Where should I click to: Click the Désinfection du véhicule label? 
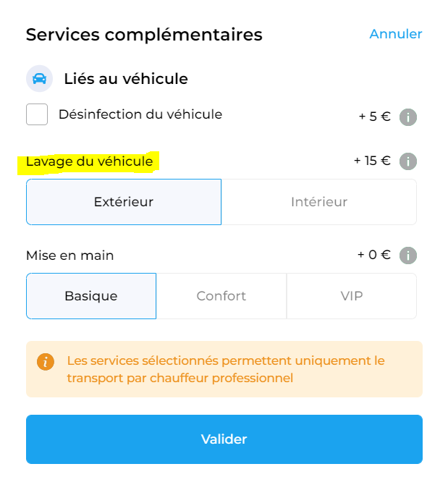tap(140, 114)
